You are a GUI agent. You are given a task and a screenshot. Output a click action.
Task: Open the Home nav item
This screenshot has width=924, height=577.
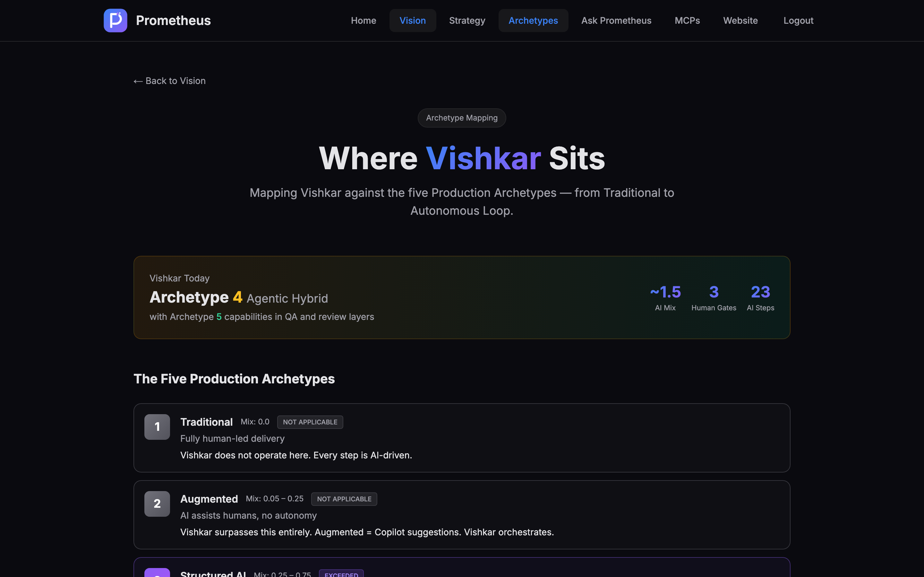(x=363, y=21)
